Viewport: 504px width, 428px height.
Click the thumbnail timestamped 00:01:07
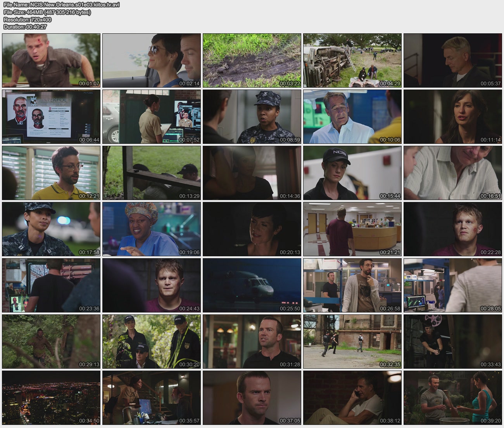pos(51,60)
